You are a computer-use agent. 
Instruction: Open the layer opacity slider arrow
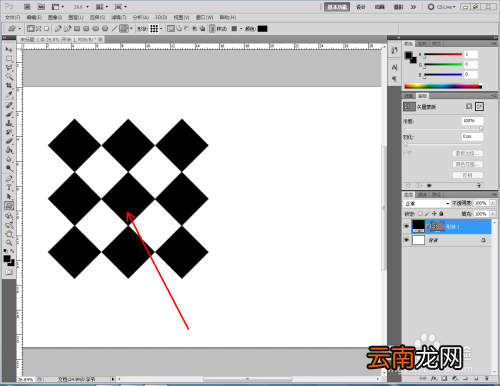[493, 203]
